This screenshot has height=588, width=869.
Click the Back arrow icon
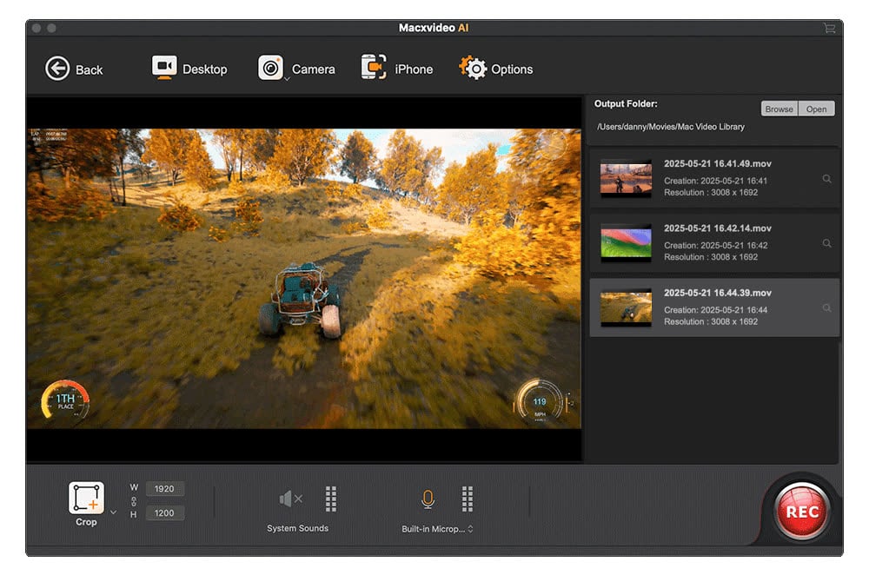click(57, 69)
